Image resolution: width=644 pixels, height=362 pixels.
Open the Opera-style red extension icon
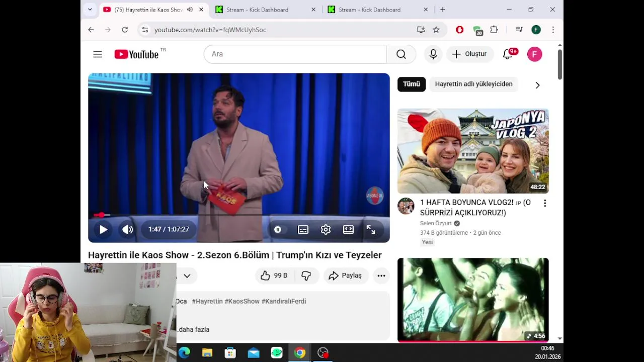coord(459,30)
